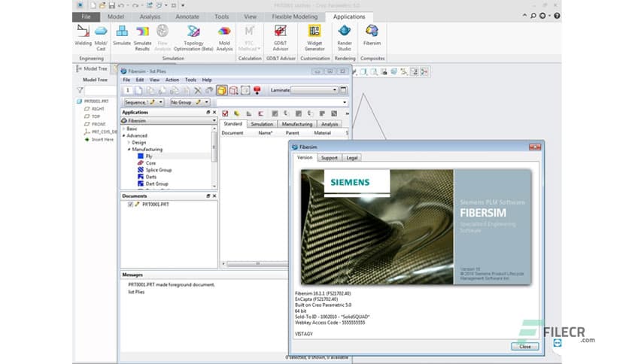Image resolution: width=629 pixels, height=364 pixels.
Task: Click the Document column header
Action: click(232, 132)
